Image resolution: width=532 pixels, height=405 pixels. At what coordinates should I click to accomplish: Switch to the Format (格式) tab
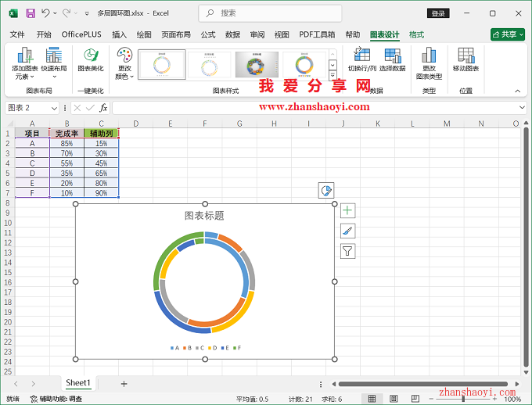[x=416, y=34]
